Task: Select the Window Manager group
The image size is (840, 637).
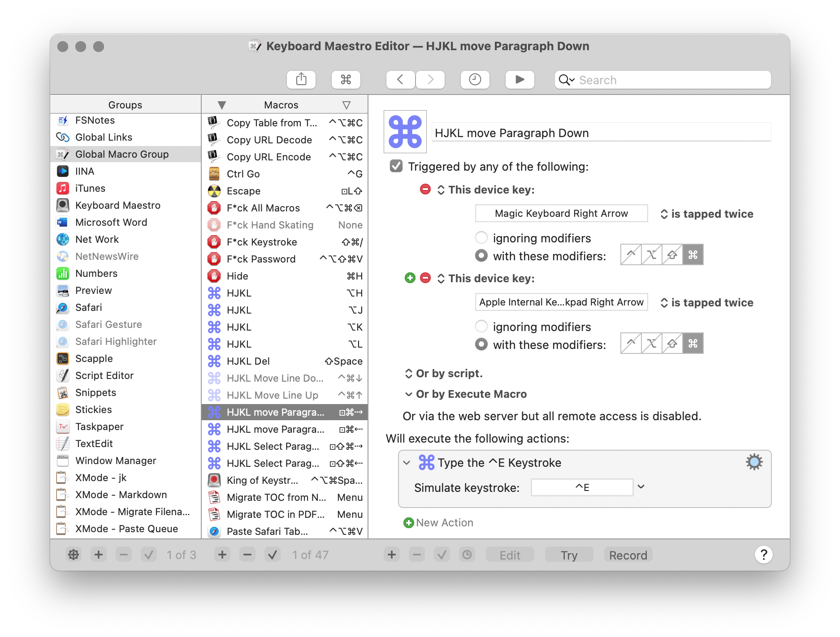Action: (126, 461)
